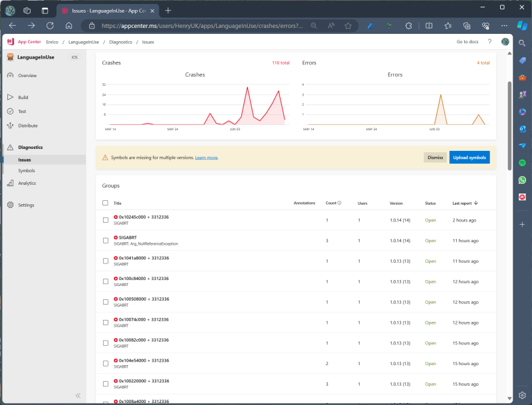Check the 0x10074c000 + 3312336 row checkbox

tap(106, 323)
